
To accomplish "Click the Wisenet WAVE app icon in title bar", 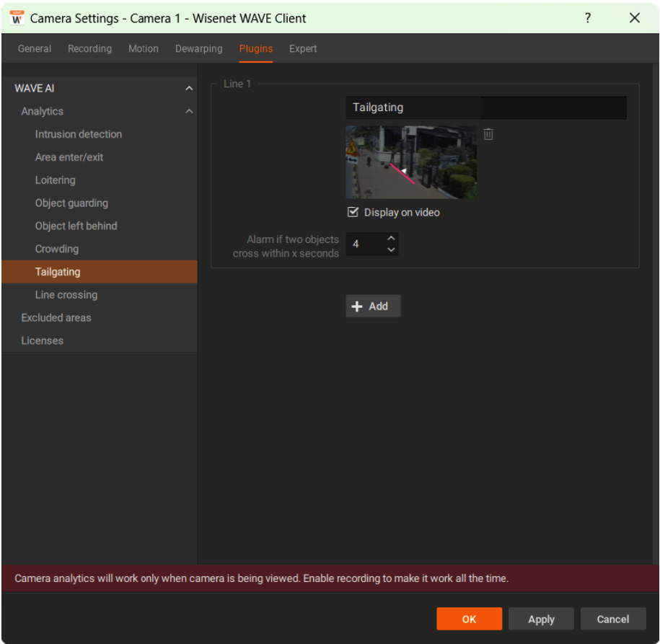I will (17, 18).
